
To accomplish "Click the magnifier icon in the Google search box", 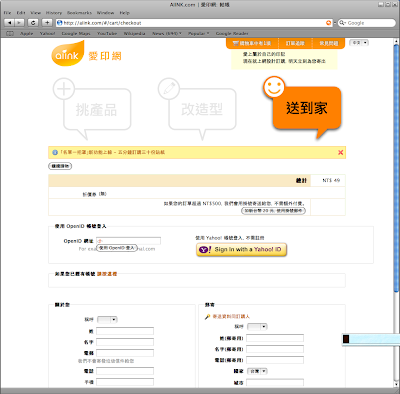I will [x=343, y=23].
